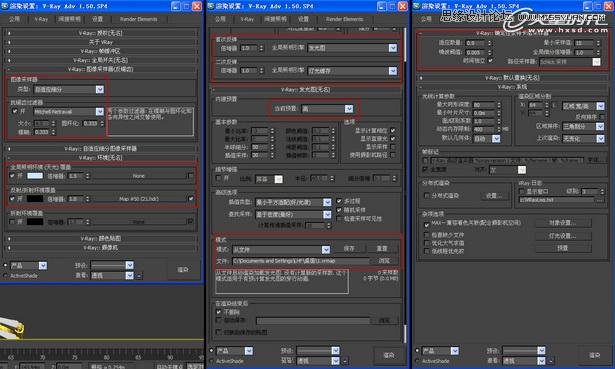The image size is (615, 369).
Task: Toggle reflection/refraction environment 开 checkbox
Action: click(x=13, y=198)
